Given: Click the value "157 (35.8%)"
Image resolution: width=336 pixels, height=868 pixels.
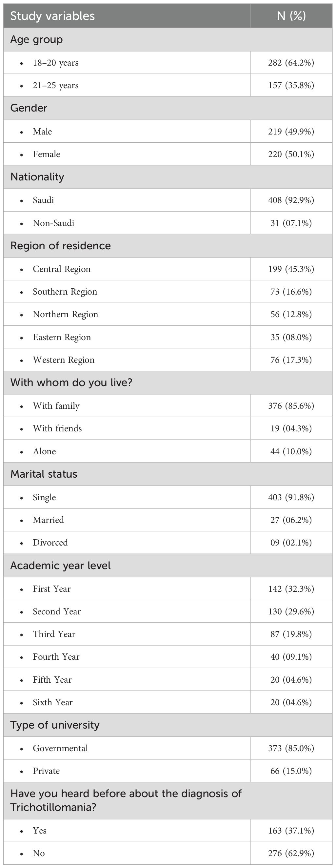Looking at the screenshot, I should pos(291,86).
